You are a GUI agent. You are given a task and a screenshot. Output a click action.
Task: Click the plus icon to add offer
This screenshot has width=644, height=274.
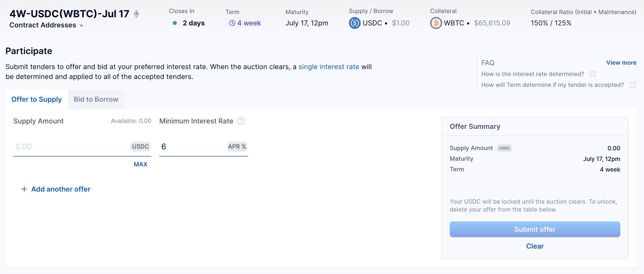(24, 189)
